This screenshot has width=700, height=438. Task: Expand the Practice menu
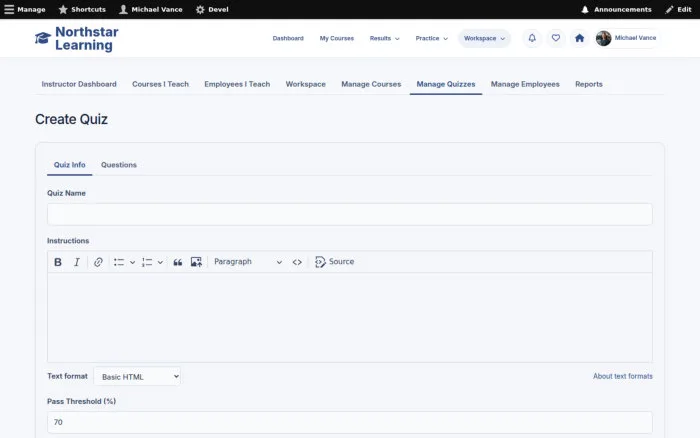pos(431,38)
